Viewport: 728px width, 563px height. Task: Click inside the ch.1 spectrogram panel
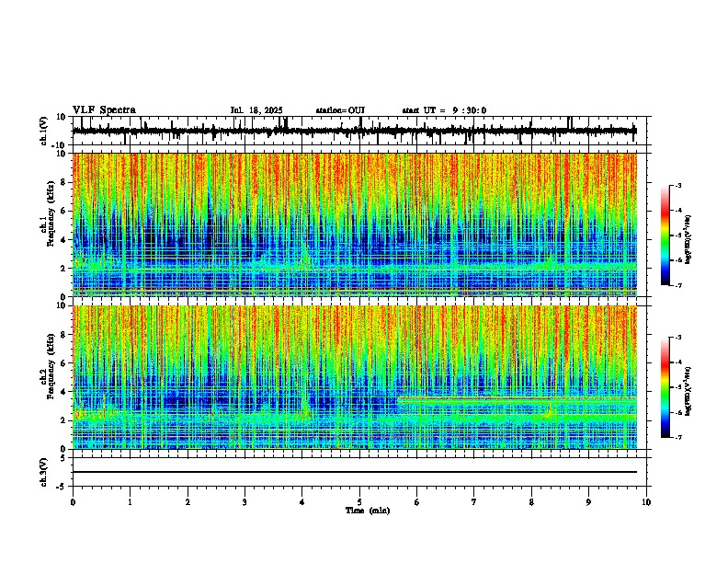tap(355, 224)
